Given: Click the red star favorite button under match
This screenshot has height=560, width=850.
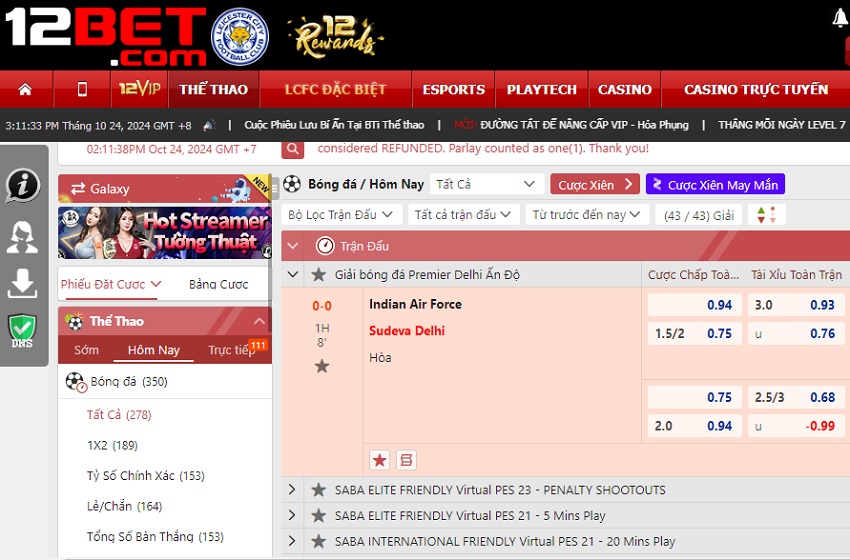Looking at the screenshot, I should click(379, 460).
